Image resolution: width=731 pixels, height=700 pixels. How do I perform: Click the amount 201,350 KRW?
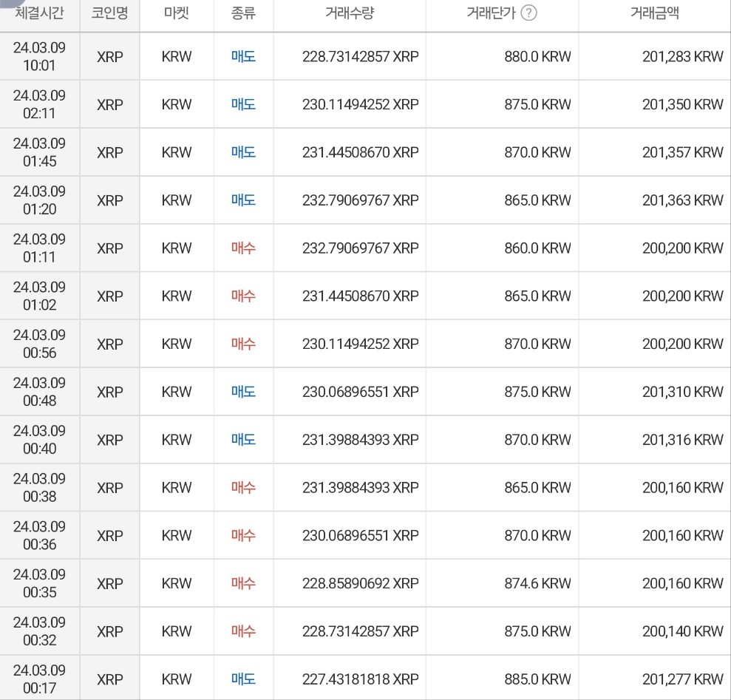(x=682, y=104)
